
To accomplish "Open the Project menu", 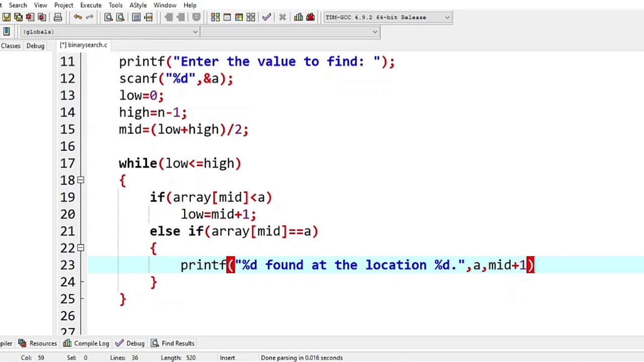I will point(64,5).
